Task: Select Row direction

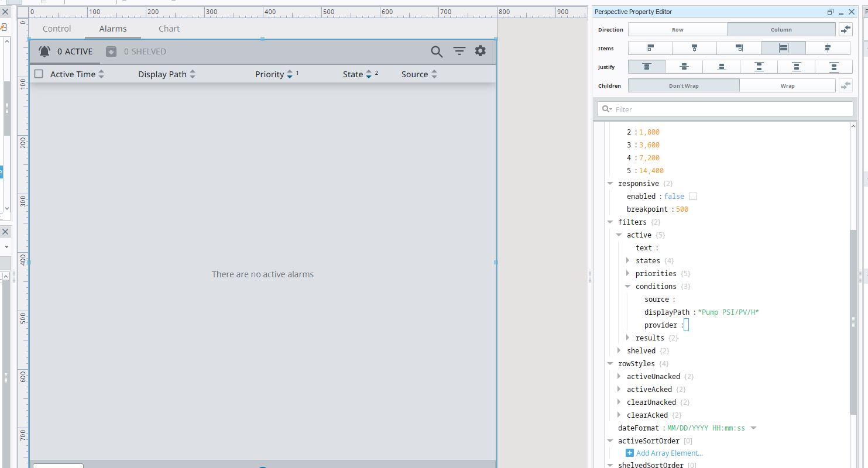Action: 678,29
